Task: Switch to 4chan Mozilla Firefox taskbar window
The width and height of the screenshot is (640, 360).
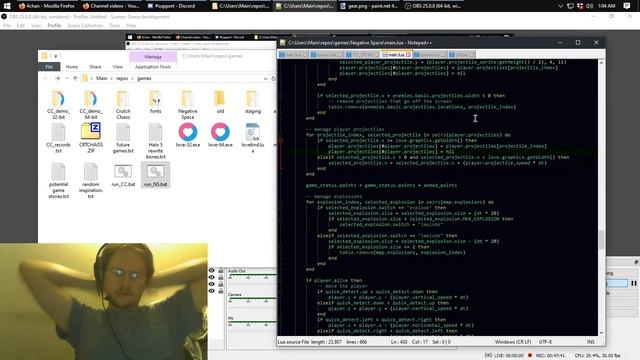Action: point(46,6)
